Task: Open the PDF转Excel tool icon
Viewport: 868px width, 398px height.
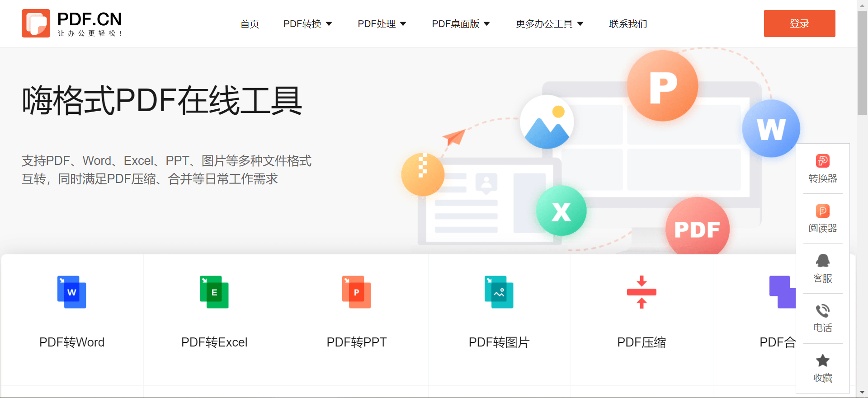Action: point(214,292)
